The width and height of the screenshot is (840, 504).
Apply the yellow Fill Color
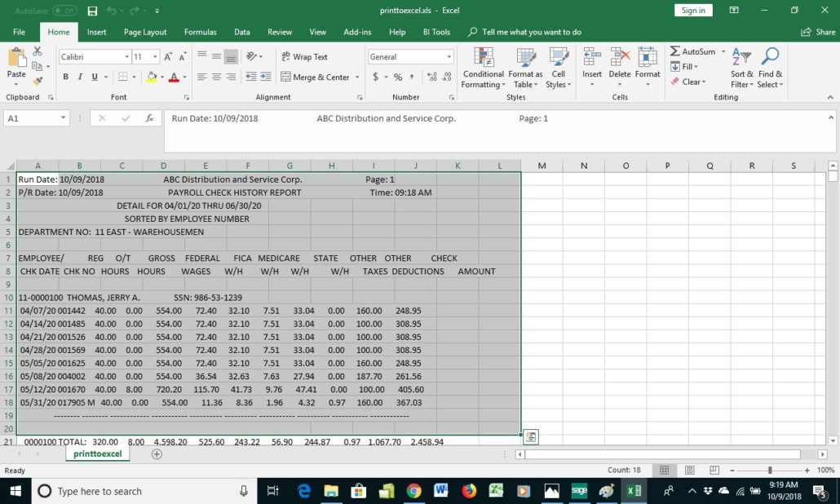click(152, 77)
